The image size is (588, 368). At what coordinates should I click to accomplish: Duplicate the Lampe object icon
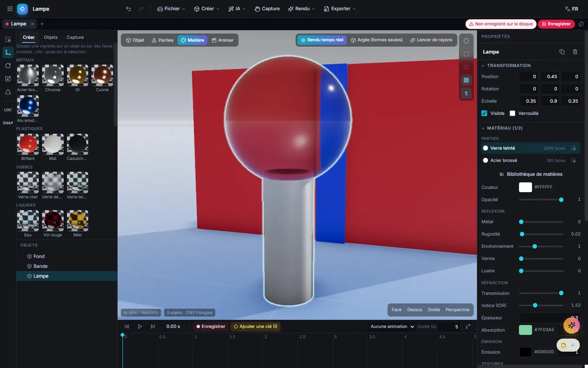point(562,52)
